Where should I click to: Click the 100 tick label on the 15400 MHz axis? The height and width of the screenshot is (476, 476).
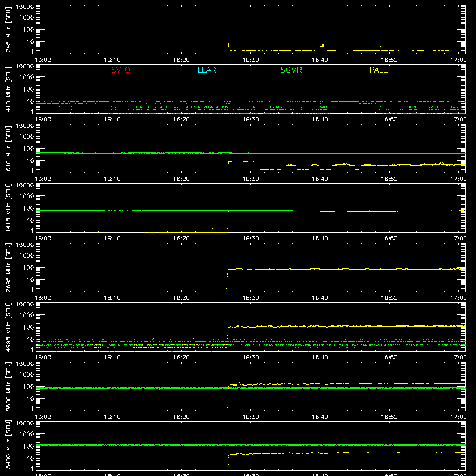click(x=29, y=446)
